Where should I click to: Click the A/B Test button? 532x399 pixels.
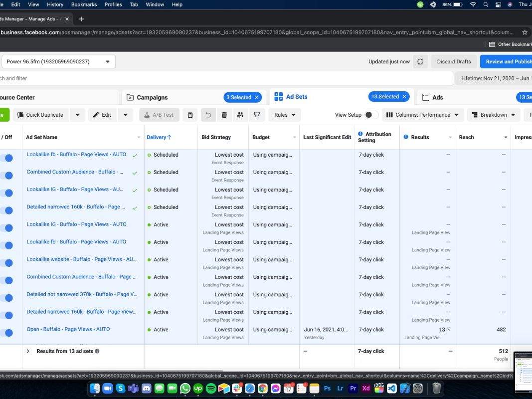[159, 115]
